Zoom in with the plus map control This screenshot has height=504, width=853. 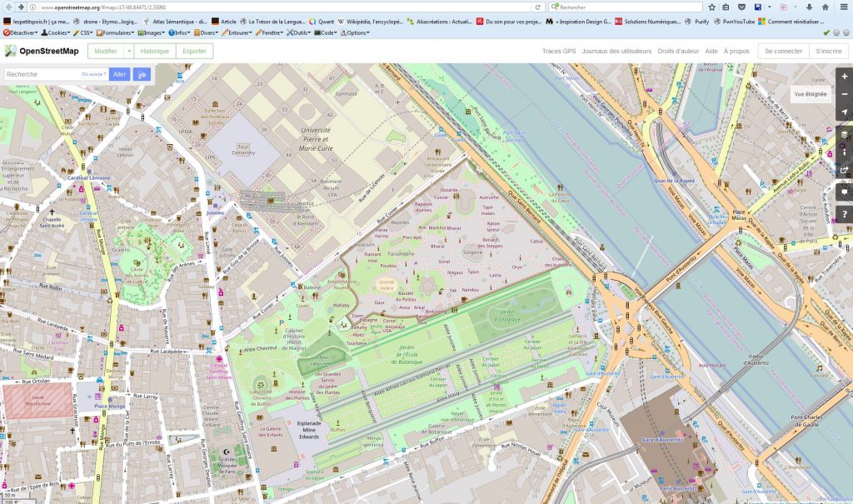point(844,77)
